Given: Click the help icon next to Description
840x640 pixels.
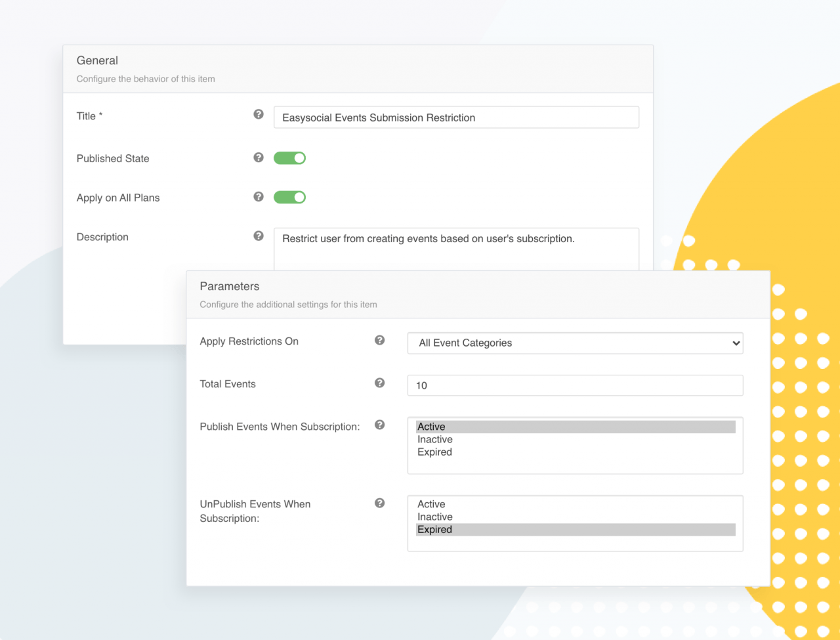Looking at the screenshot, I should pyautogui.click(x=259, y=236).
